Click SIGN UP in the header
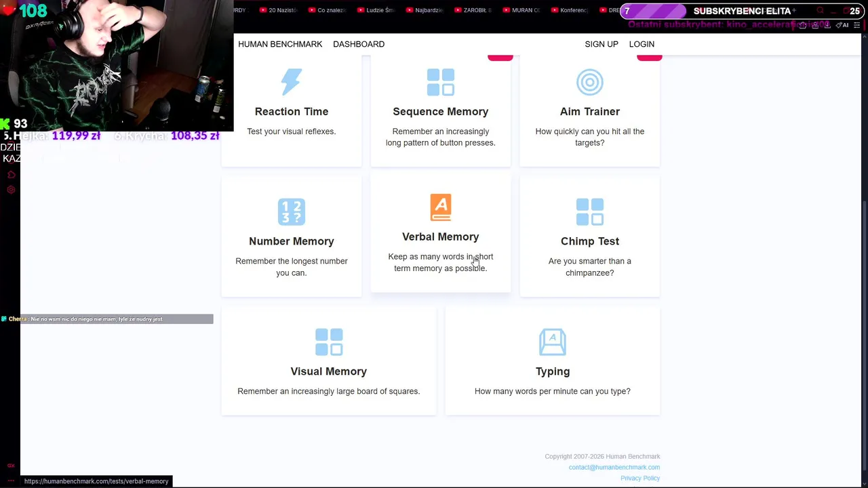Viewport: 868px width, 488px height. click(x=601, y=44)
